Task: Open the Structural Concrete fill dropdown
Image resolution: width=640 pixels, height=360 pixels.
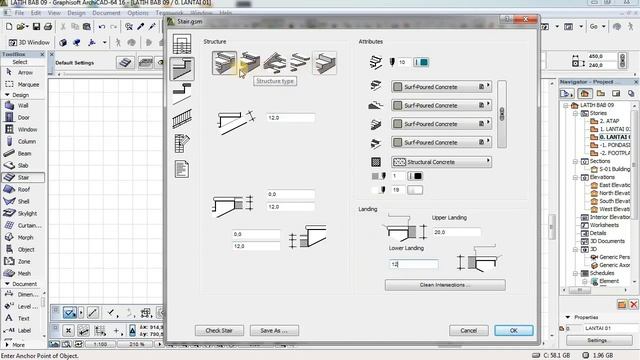Action: pos(441,162)
